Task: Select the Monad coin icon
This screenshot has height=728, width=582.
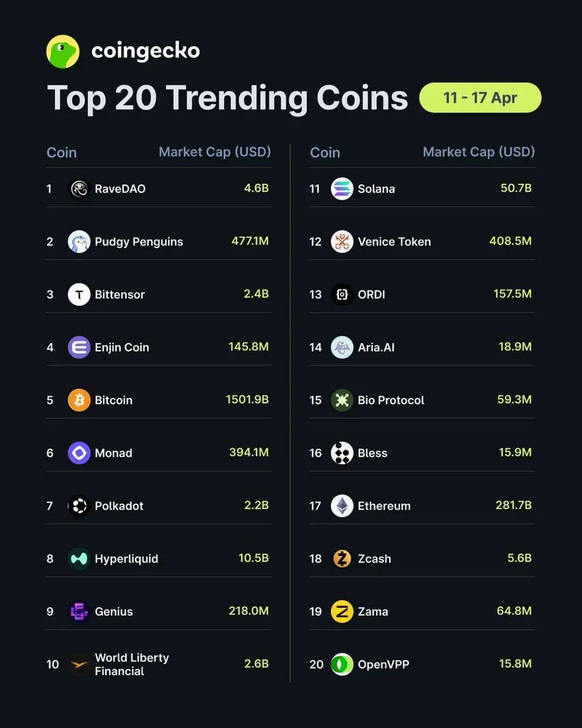Action: pyautogui.click(x=79, y=453)
